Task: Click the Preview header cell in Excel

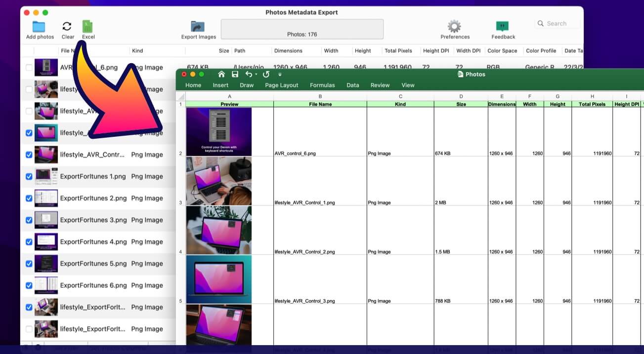Action: 229,104
